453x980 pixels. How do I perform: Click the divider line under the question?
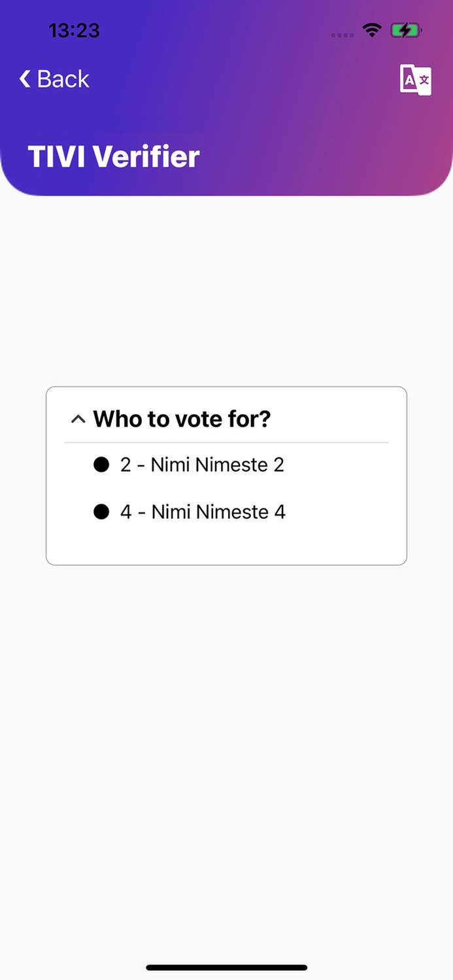click(x=226, y=442)
